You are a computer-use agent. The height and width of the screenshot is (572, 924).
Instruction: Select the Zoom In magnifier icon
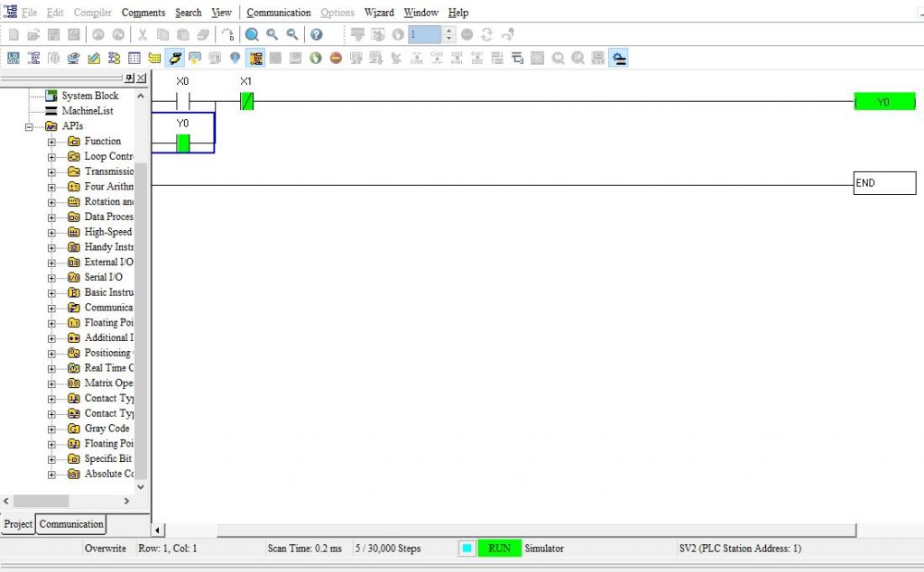click(272, 33)
